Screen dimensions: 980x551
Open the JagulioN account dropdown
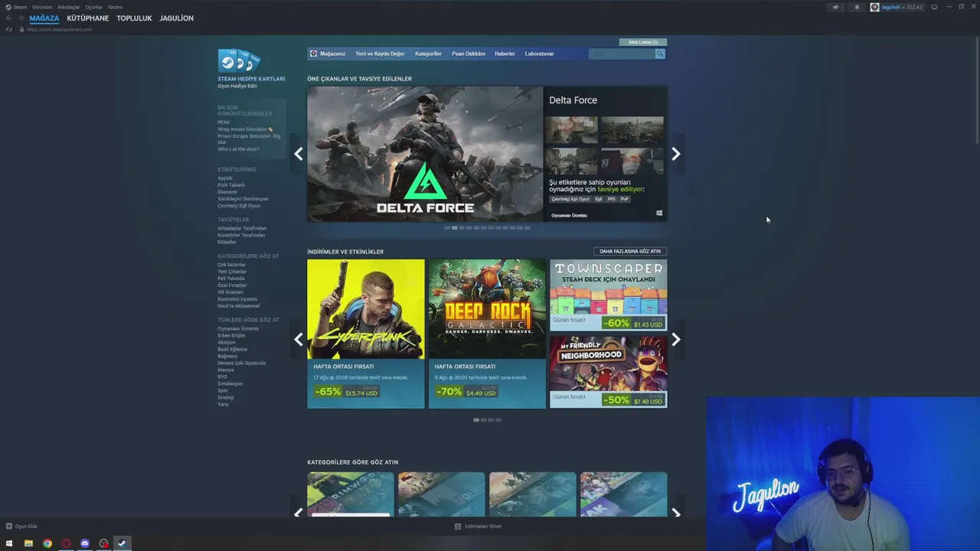point(897,7)
